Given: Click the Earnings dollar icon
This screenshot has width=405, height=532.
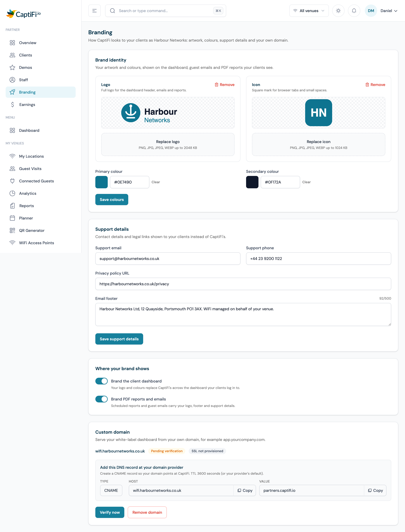Looking at the screenshot, I should click(12, 105).
